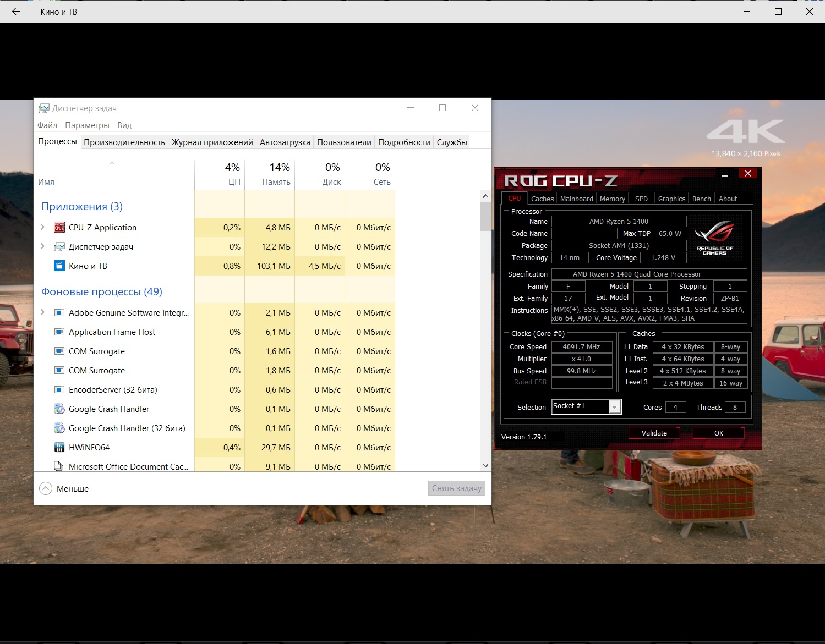Open the Параметры menu

[87, 125]
